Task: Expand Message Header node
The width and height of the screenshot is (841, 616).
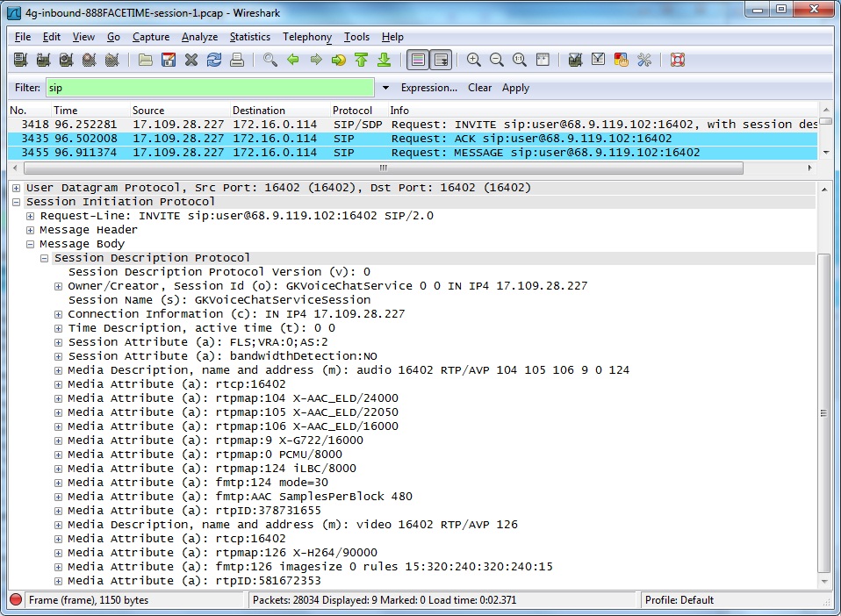Action: tap(30, 229)
